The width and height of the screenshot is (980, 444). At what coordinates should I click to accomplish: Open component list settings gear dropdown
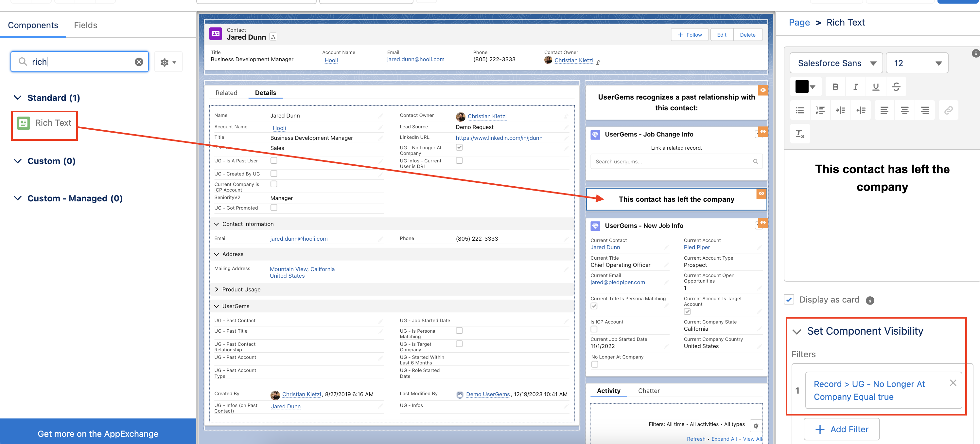[x=168, y=62]
